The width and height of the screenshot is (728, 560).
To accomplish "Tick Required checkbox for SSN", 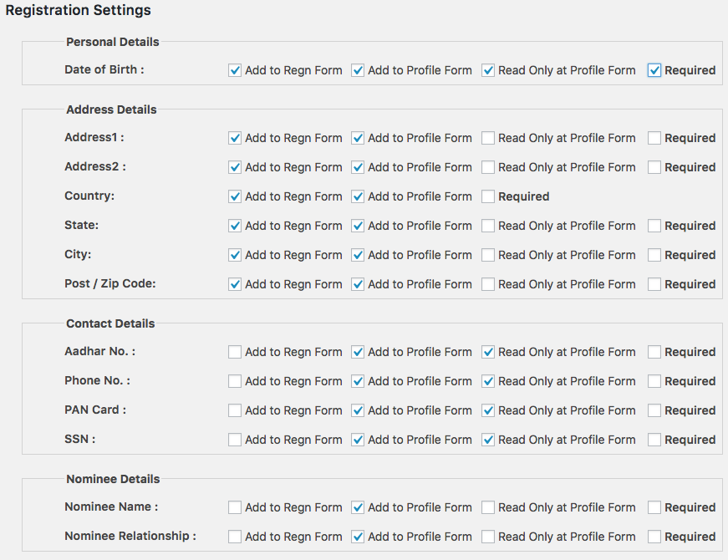I will pos(654,440).
